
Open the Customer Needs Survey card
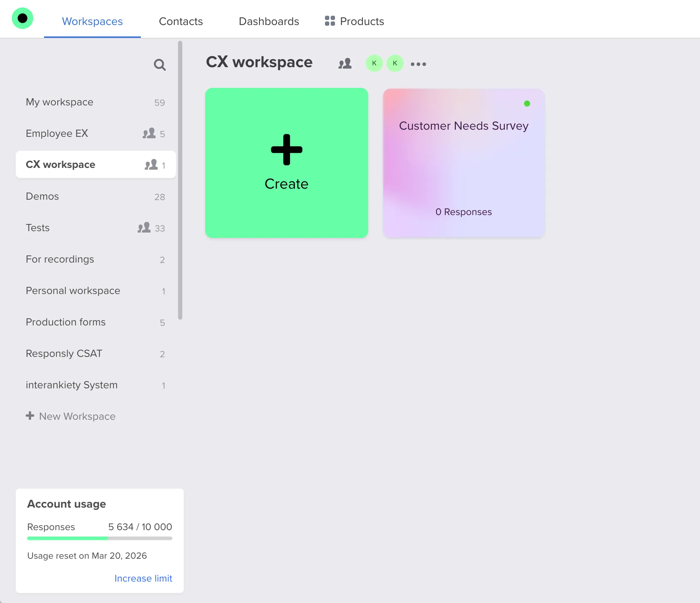(464, 163)
